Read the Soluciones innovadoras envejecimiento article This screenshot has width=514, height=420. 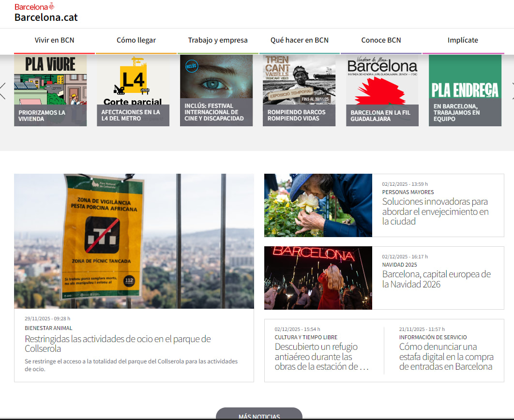(435, 211)
